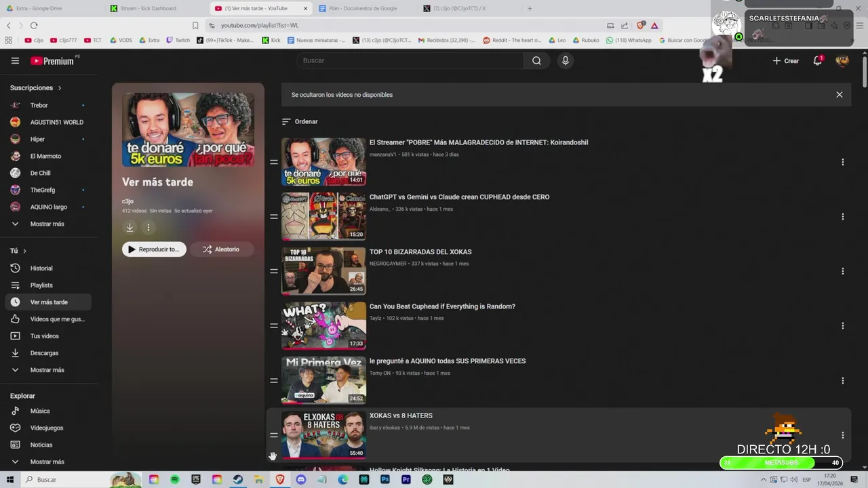Image resolution: width=868 pixels, height=488 pixels.
Task: Open options for XOKAS vs 8 HATERS
Action: [842, 435]
